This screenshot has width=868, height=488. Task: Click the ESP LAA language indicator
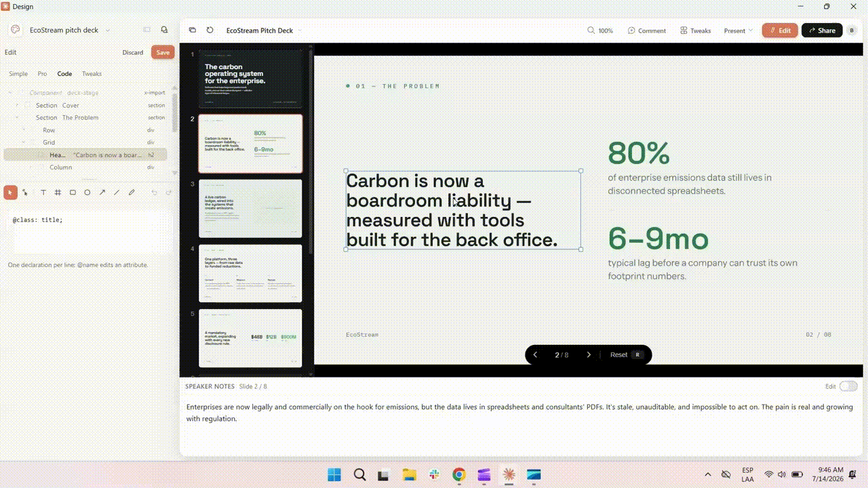coord(747,474)
